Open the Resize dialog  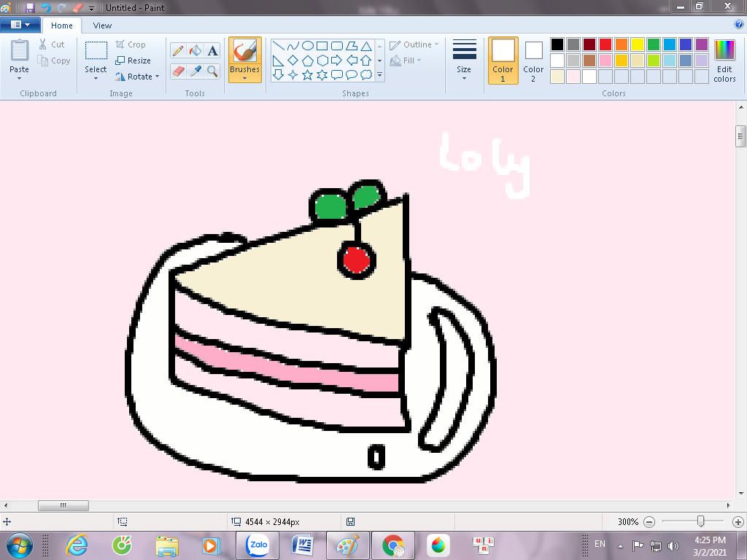[x=133, y=61]
